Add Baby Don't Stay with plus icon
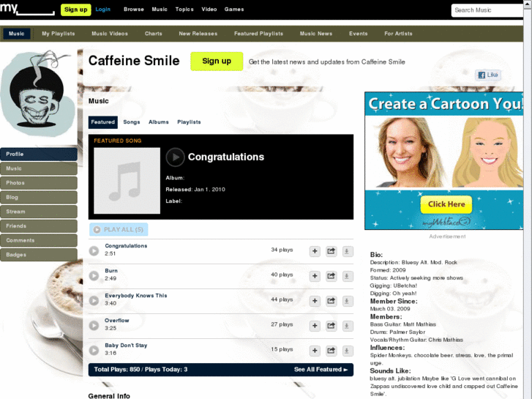This screenshot has height=399, width=532. pos(315,351)
